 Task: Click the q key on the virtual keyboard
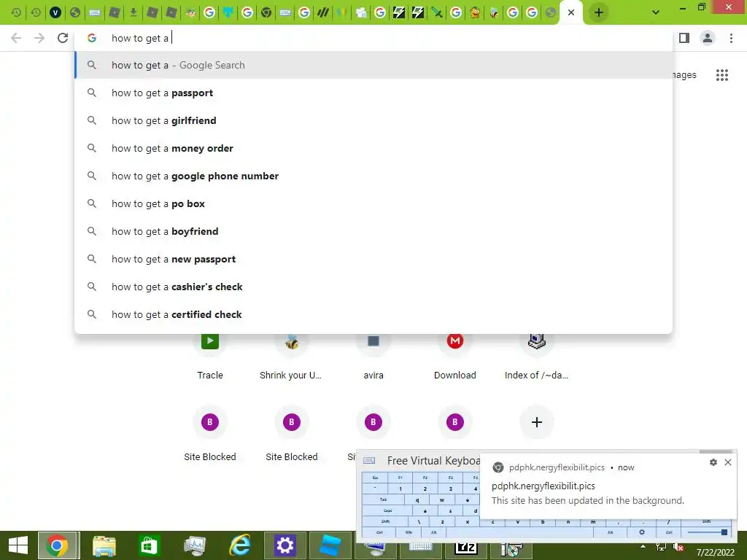coord(417,499)
